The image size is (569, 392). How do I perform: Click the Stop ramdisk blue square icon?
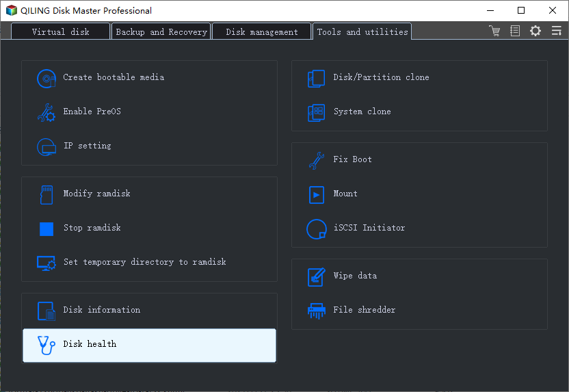tap(47, 229)
